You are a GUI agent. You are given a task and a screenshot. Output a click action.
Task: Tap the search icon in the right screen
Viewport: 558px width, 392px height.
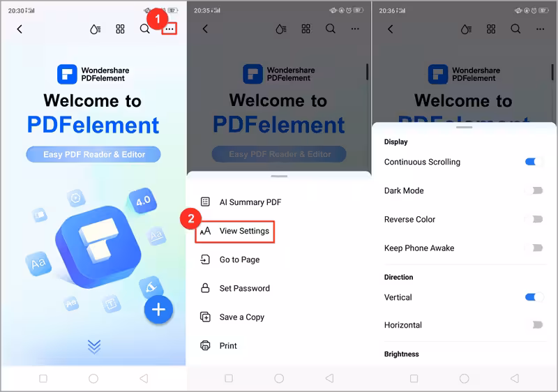(515, 29)
